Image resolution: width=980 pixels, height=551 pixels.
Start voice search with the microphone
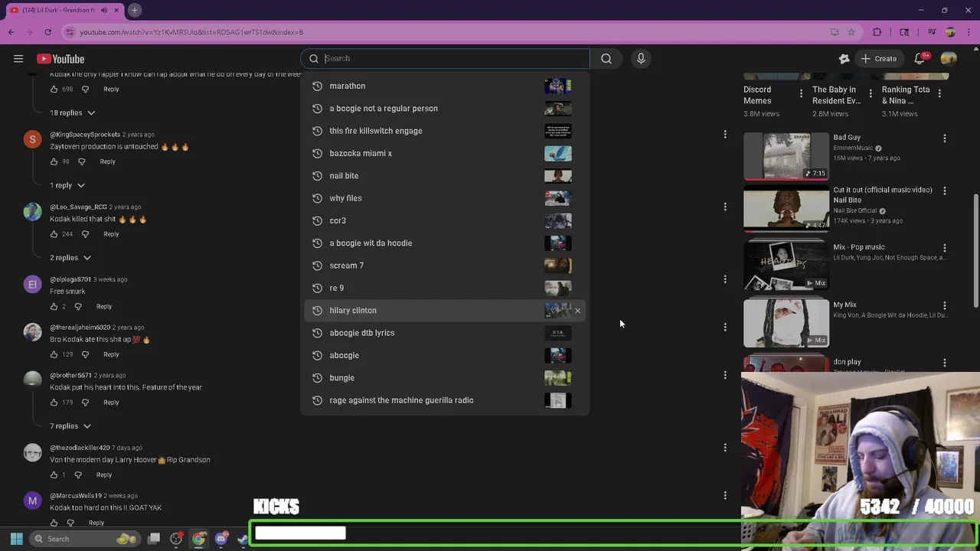(x=641, y=59)
